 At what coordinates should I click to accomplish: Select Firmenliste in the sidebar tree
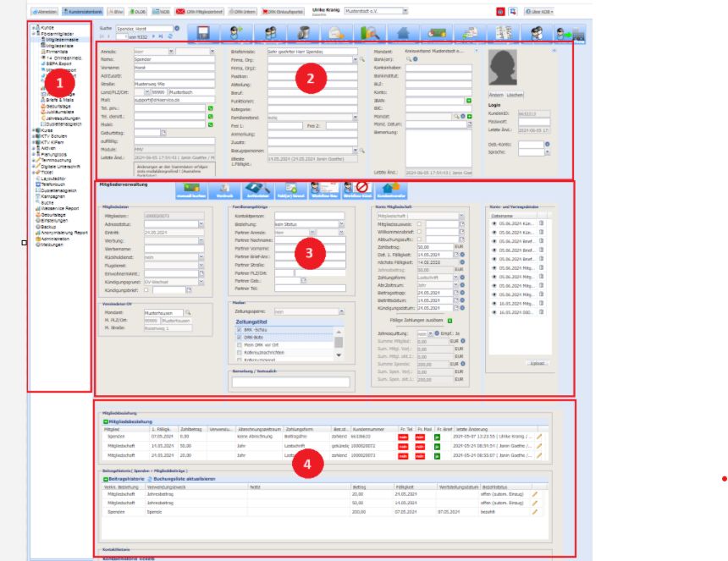57,51
